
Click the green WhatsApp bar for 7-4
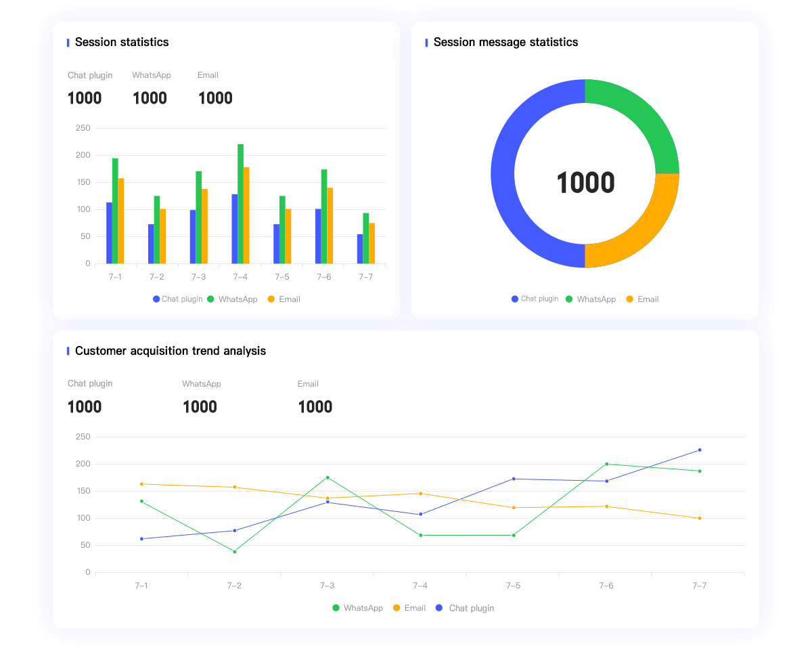pyautogui.click(x=240, y=203)
